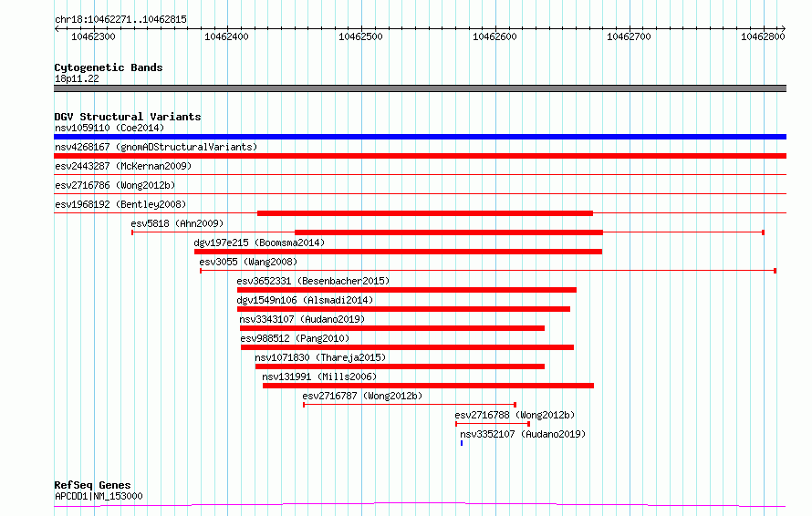Open the esv3055 (Wang2008) label
This screenshot has height=516, width=812.
(248, 262)
